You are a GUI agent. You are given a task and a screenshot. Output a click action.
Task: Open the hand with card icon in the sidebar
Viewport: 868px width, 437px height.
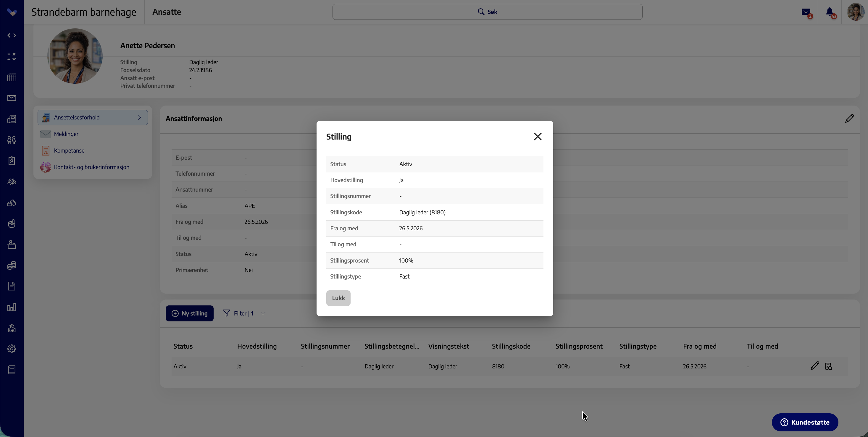click(x=12, y=203)
